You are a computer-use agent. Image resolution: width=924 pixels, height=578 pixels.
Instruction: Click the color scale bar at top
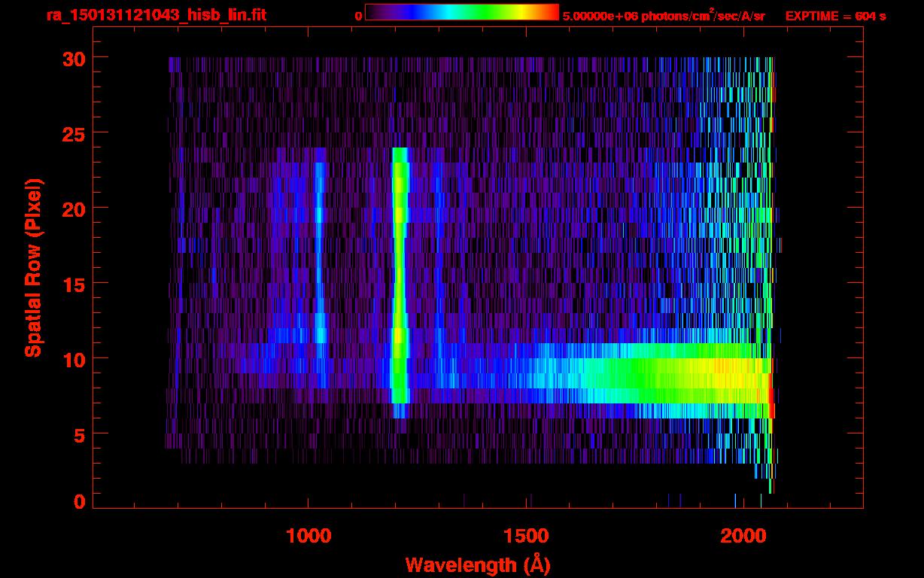461,12
